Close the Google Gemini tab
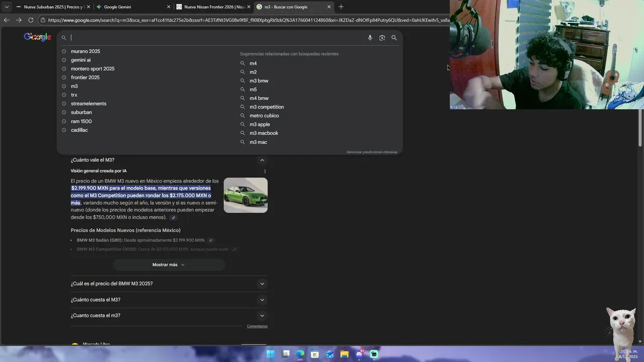 pyautogui.click(x=169, y=7)
